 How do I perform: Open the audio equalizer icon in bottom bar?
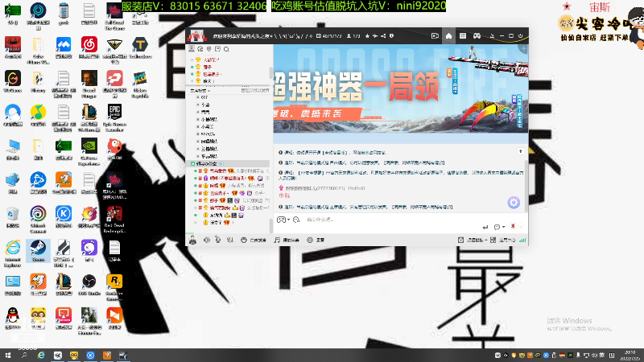click(x=230, y=240)
